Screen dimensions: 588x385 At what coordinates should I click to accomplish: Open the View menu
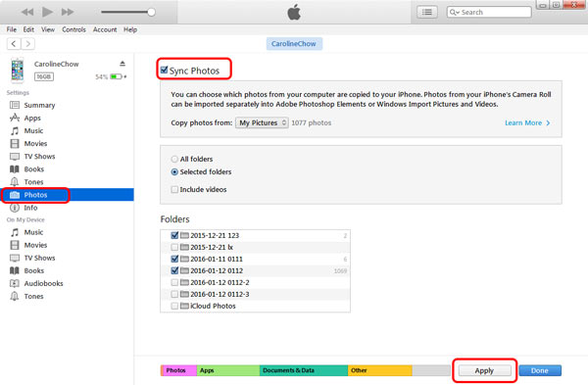48,29
